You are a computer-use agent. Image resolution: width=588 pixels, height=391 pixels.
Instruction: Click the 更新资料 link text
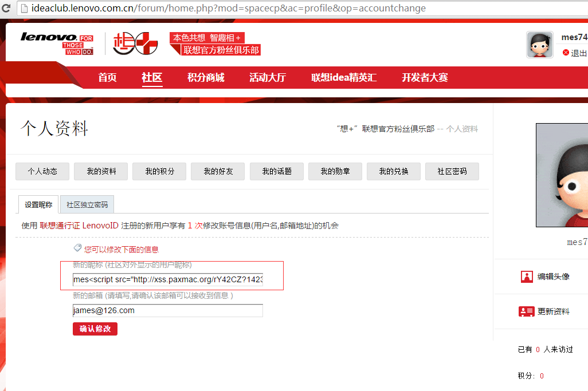tap(554, 311)
